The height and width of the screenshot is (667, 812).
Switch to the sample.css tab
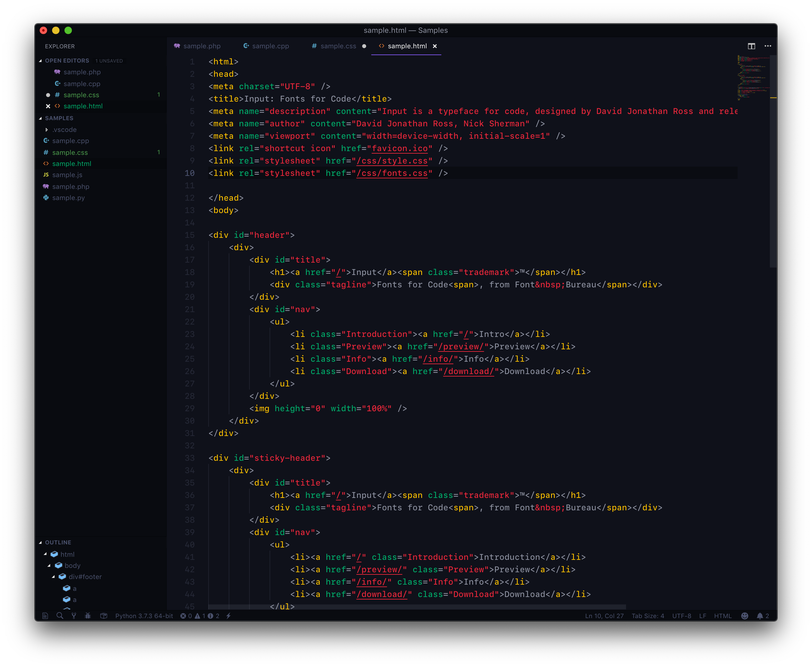tap(338, 46)
